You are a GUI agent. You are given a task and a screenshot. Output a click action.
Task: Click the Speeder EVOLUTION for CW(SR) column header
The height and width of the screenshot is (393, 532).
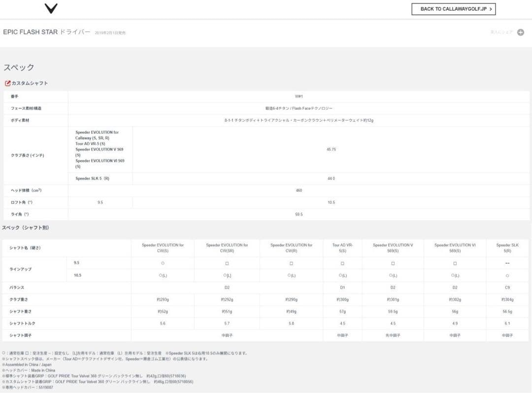pyautogui.click(x=227, y=248)
